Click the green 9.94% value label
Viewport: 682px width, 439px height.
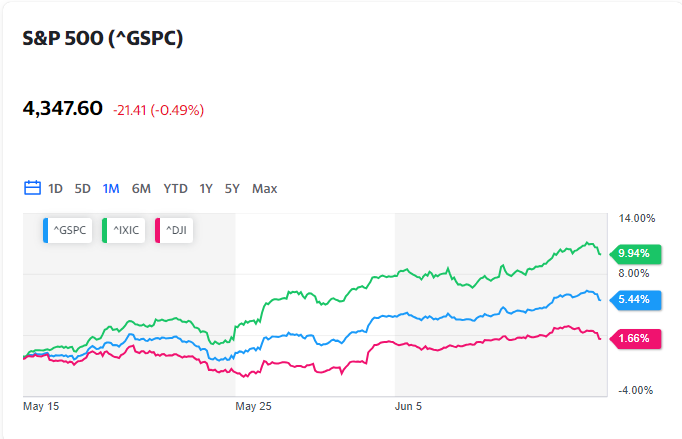(634, 253)
